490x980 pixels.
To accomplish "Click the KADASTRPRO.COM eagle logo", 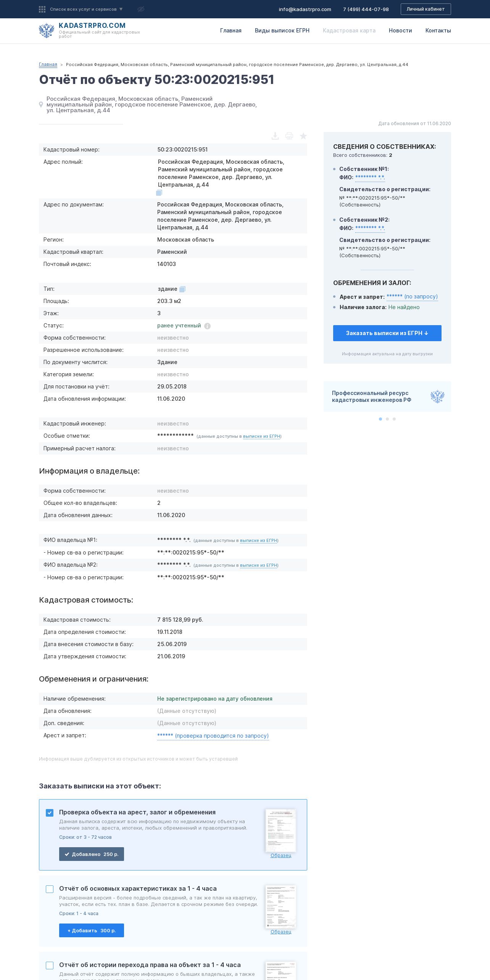I will tap(47, 31).
